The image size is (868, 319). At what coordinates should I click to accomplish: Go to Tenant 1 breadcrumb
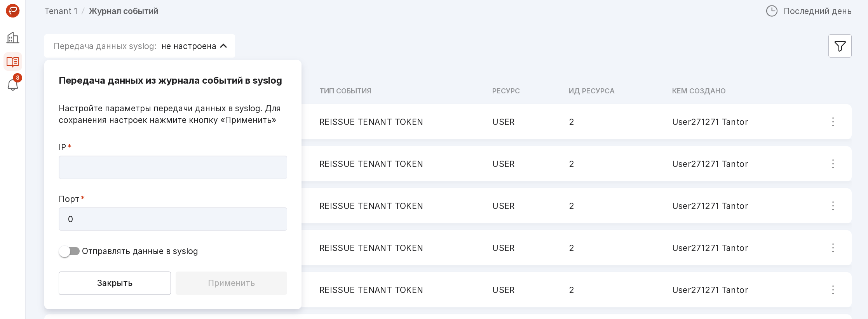point(61,11)
